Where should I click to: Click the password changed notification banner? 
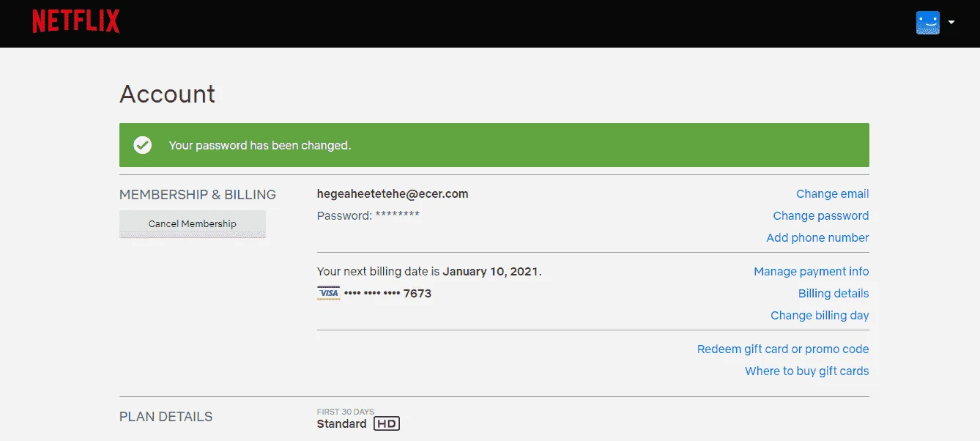494,145
